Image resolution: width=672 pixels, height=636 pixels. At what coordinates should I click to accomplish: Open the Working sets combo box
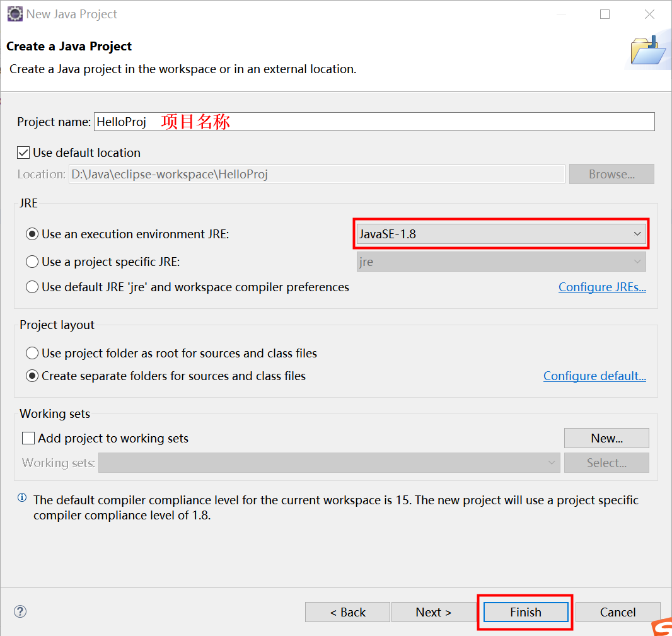coord(329,463)
